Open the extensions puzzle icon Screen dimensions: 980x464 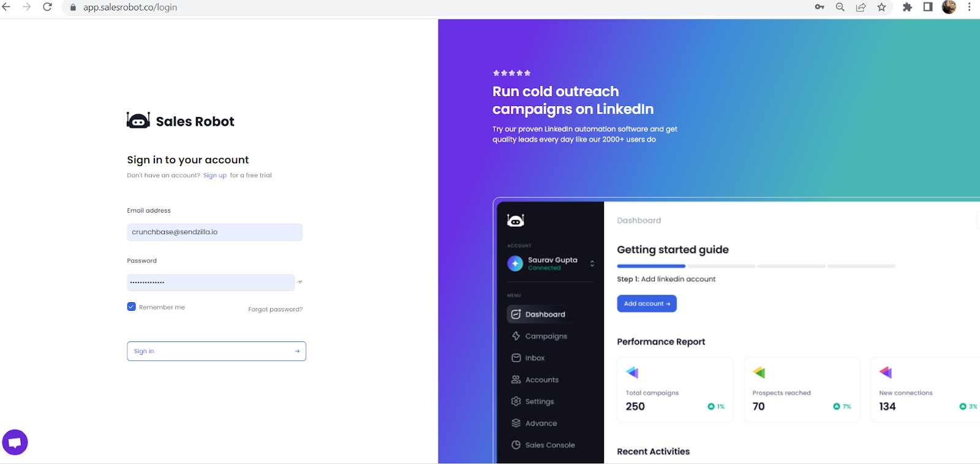coord(907,7)
